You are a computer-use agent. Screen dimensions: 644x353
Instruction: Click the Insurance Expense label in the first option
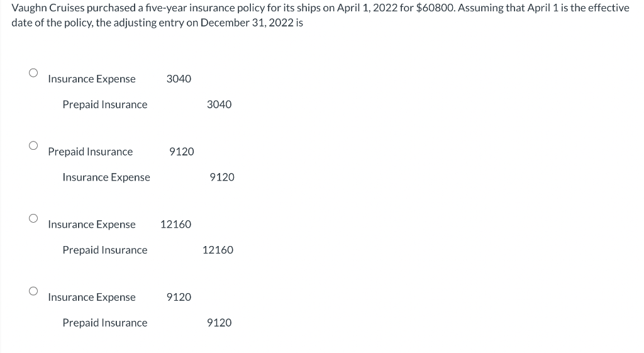tap(92, 79)
